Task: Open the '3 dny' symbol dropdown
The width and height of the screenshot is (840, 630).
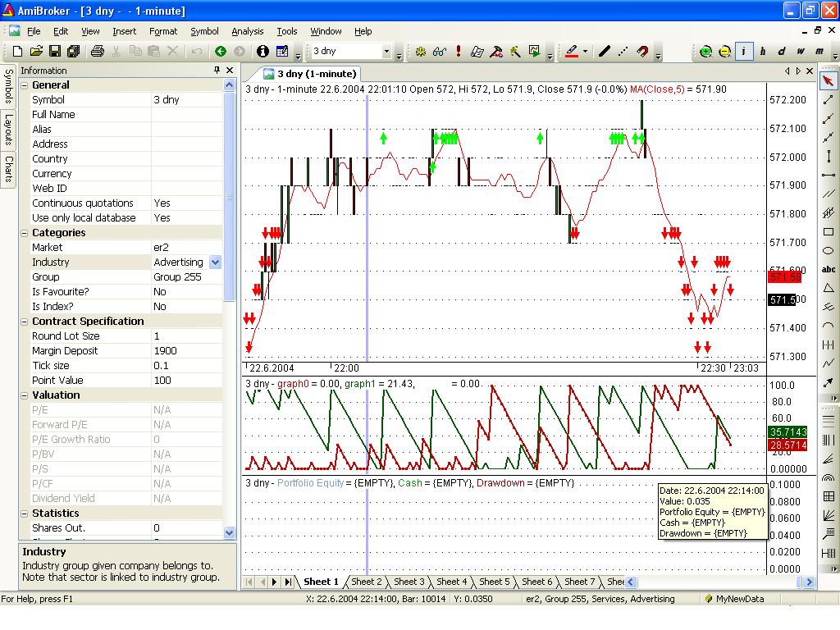Action: coord(386,52)
